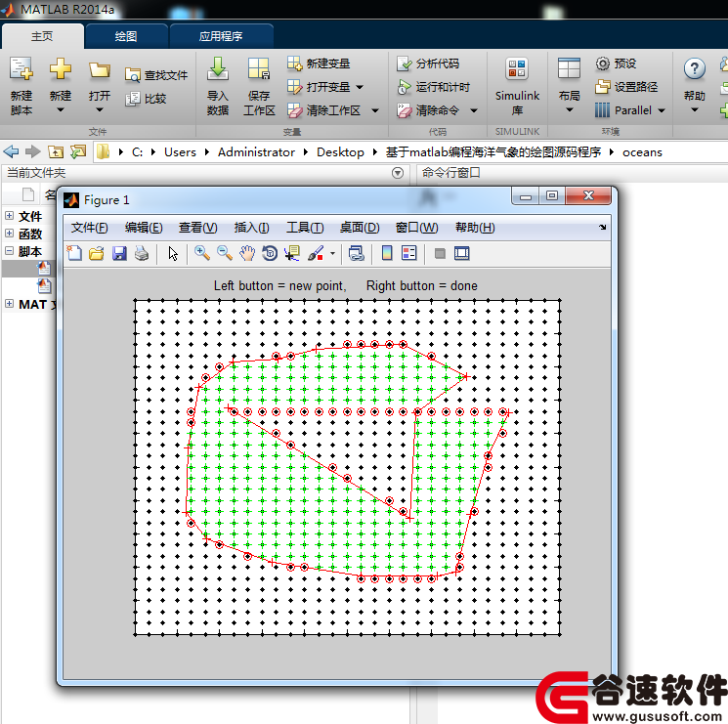Image resolution: width=728 pixels, height=724 pixels.
Task: Click Show Plot Tools and Dock icon
Action: pos(461,253)
